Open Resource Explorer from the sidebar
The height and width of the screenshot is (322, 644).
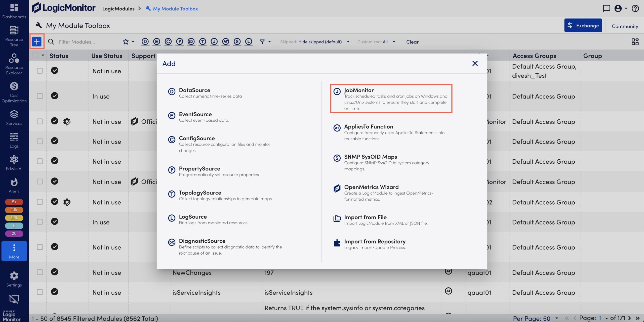pyautogui.click(x=14, y=63)
